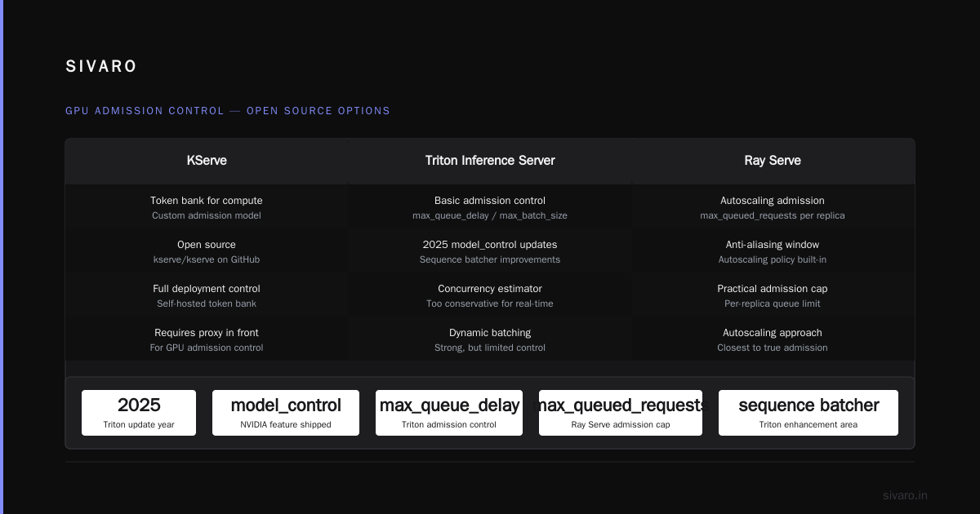The height and width of the screenshot is (514, 980).
Task: Click 'kserve/kserve on GitHub' text
Action: tap(207, 260)
